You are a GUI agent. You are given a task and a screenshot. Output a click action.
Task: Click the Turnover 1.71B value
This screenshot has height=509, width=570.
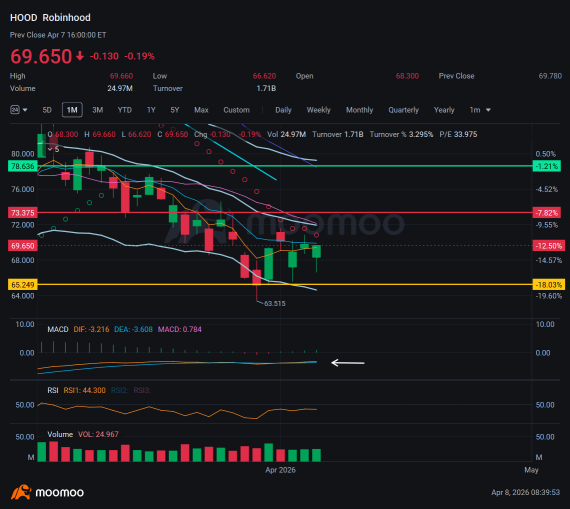pos(266,88)
